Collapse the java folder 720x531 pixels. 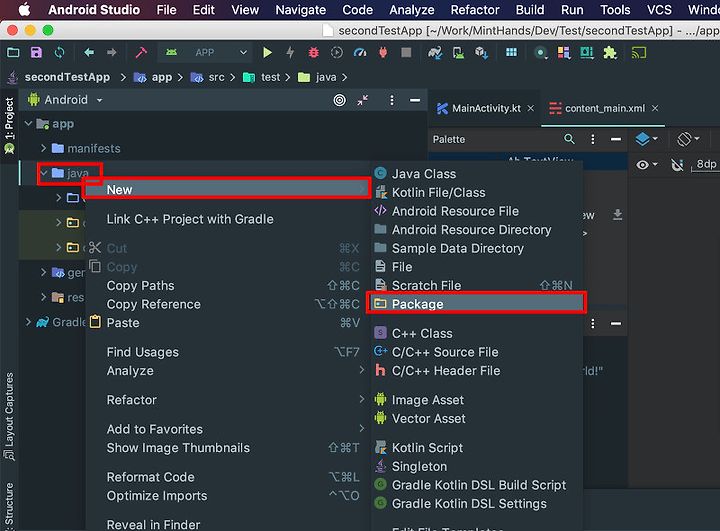point(44,173)
